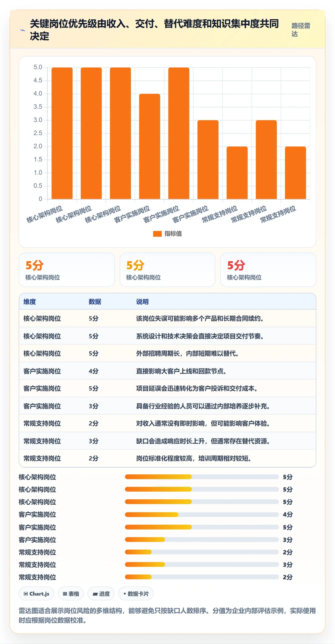Click the chart bar reaching 4.0
The width and height of the screenshot is (335, 644).
(x=150, y=146)
